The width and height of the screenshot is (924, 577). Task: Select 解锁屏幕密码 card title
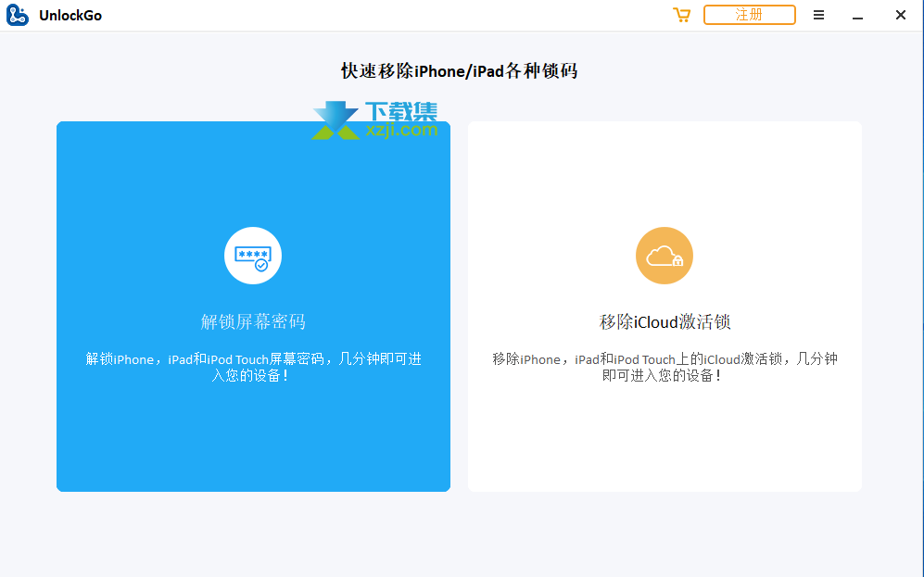253,321
